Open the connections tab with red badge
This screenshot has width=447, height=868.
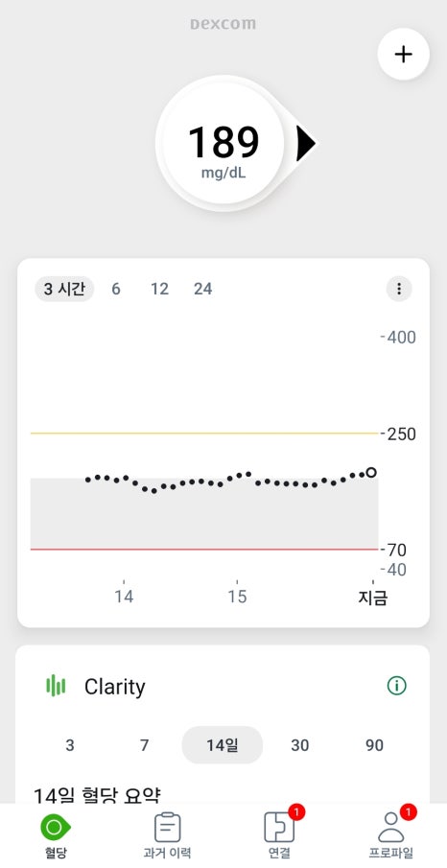(279, 835)
